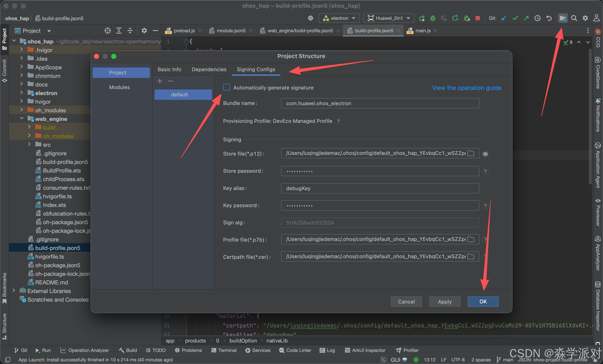Toggle Automatically generate signature checkbox
The image size is (603, 364).
[226, 87]
